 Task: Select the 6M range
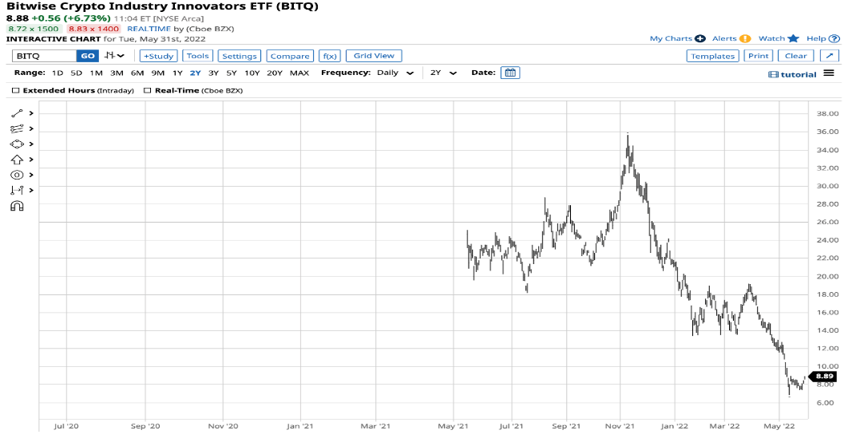pyautogui.click(x=137, y=73)
